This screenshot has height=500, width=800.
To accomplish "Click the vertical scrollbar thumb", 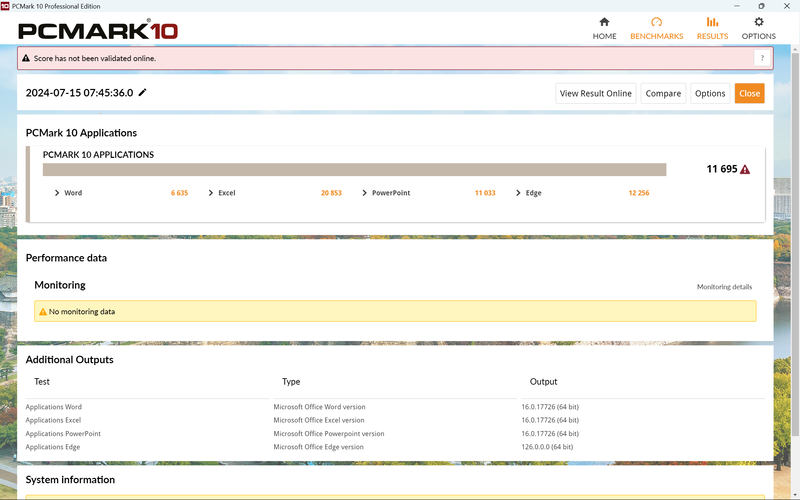I will click(795, 245).
